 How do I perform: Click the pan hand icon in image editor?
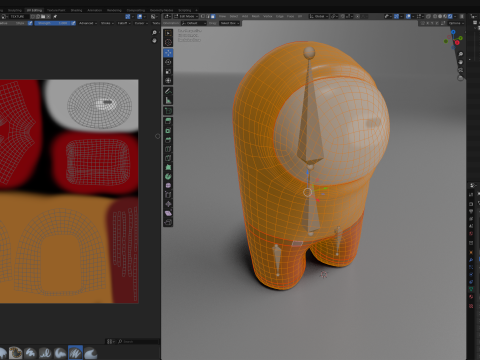[154, 41]
